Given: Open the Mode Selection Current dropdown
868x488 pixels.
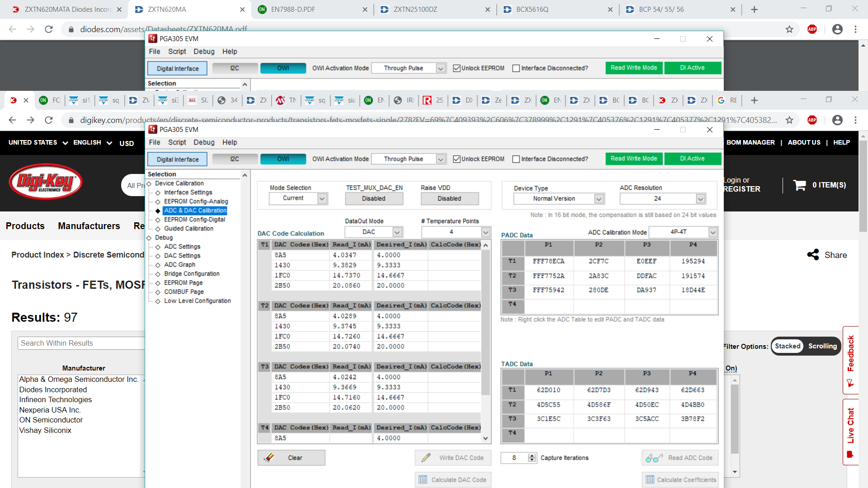Looking at the screenshot, I should (x=322, y=198).
